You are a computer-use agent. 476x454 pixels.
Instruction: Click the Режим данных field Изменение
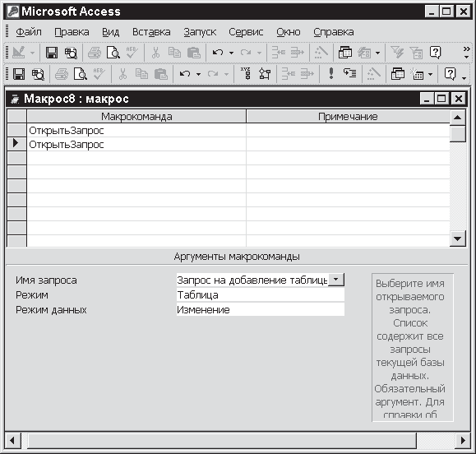pos(260,310)
